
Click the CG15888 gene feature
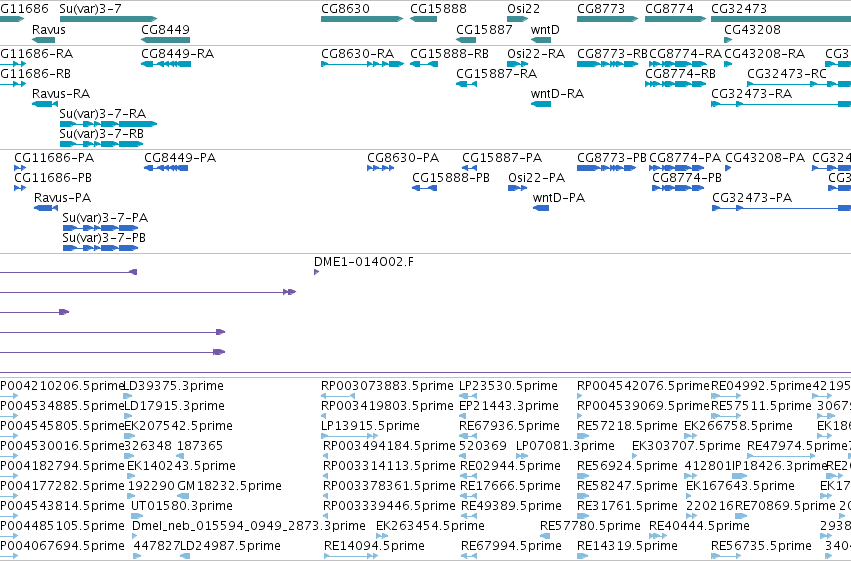(x=423, y=19)
